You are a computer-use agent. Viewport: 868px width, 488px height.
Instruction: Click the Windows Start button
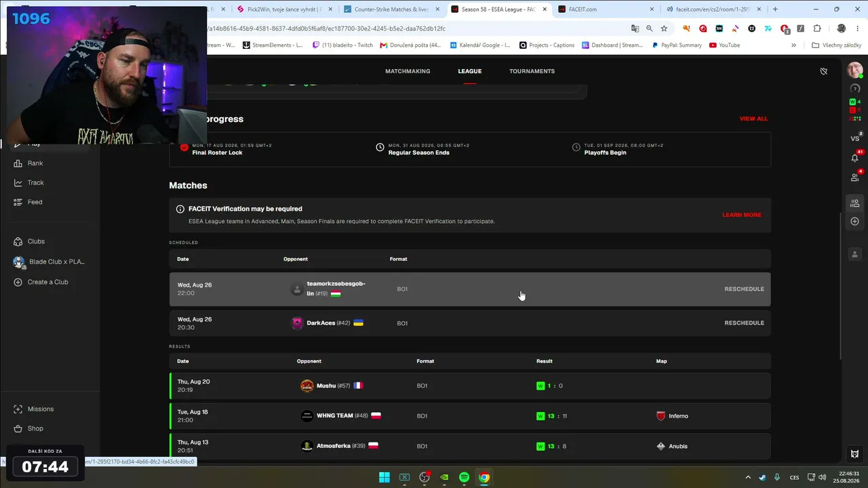[384, 477]
